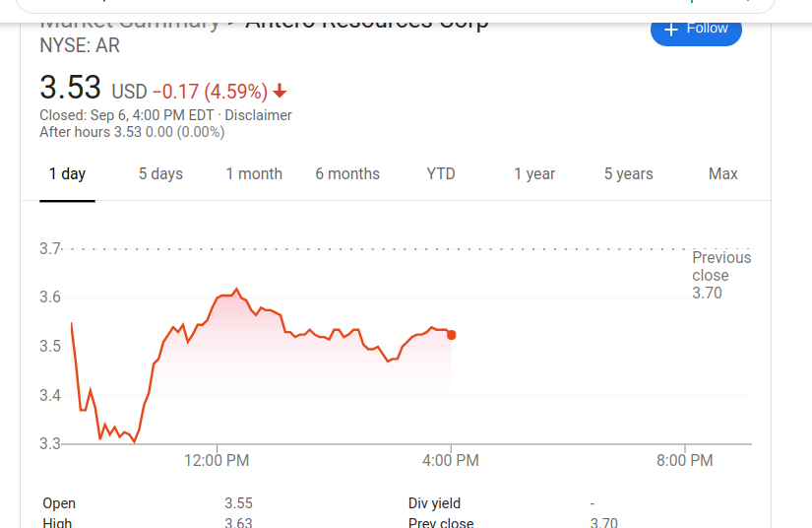
Task: Switch to the 5 days tab
Action: tap(160, 174)
